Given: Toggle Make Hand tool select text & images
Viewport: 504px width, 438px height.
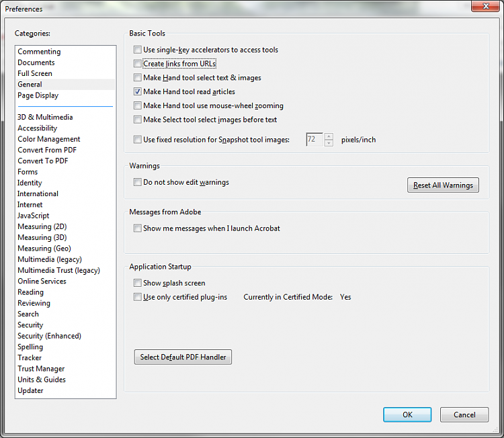Looking at the screenshot, I should click(x=138, y=77).
